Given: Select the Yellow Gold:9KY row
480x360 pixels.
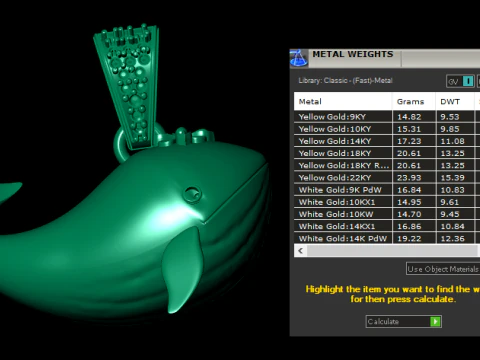Looking at the screenshot, I should tap(387, 117).
